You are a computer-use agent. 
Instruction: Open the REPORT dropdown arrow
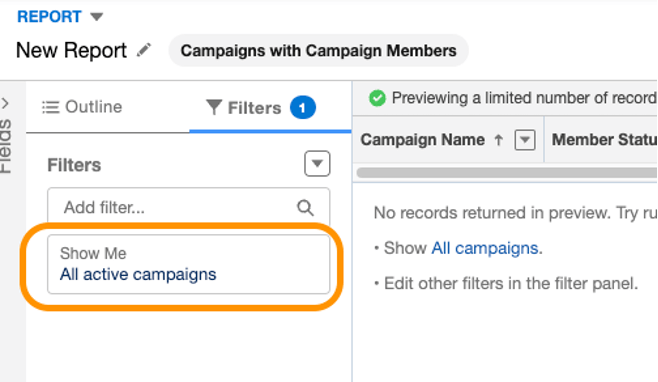click(x=97, y=17)
